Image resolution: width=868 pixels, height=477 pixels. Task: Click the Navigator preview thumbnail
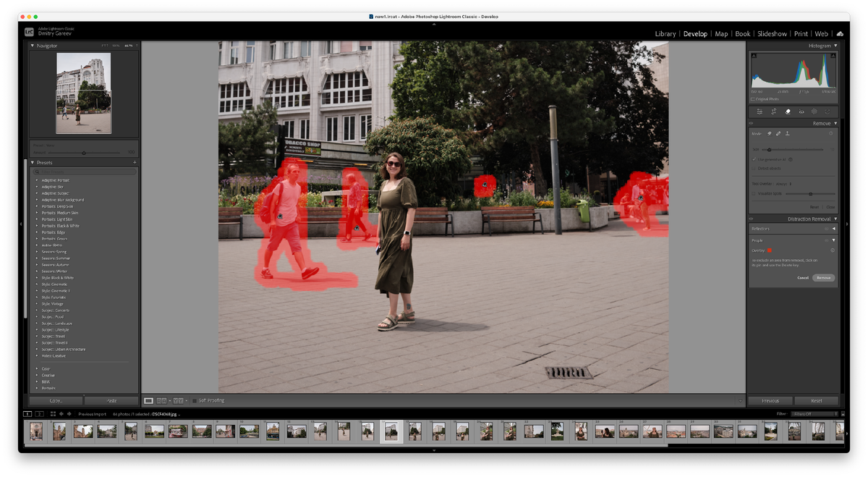pos(84,93)
